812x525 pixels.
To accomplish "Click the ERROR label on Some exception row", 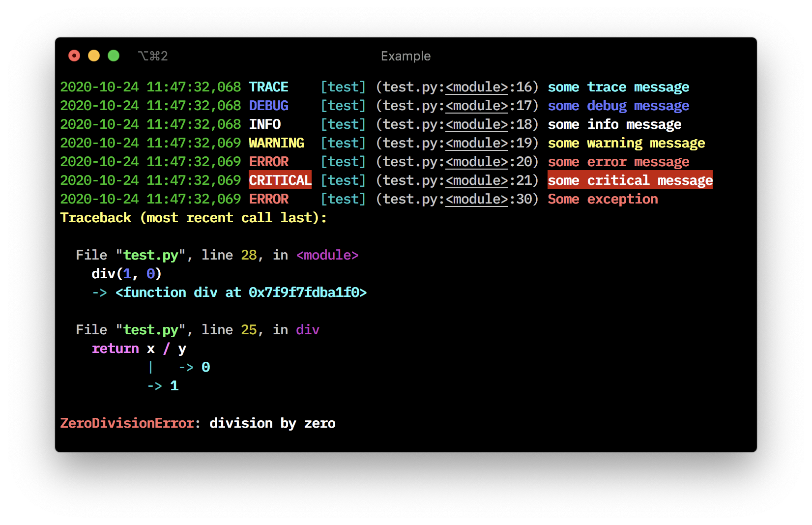I will tap(268, 199).
